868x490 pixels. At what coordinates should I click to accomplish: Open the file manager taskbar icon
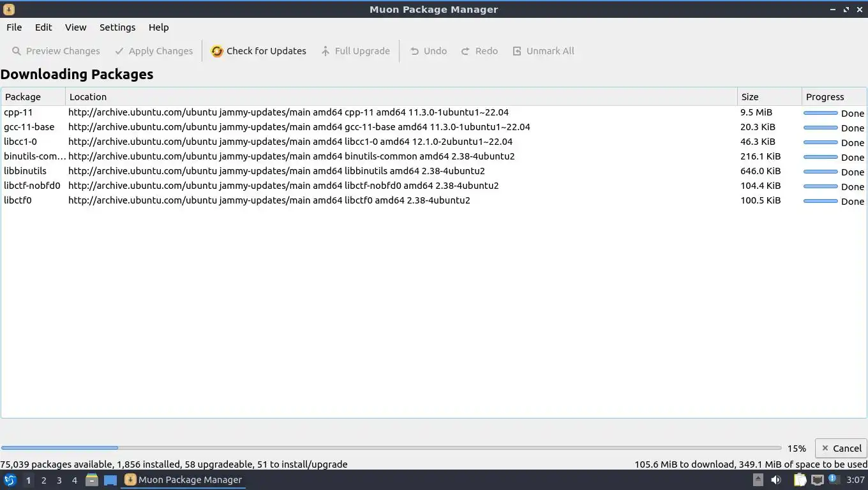pyautogui.click(x=92, y=480)
